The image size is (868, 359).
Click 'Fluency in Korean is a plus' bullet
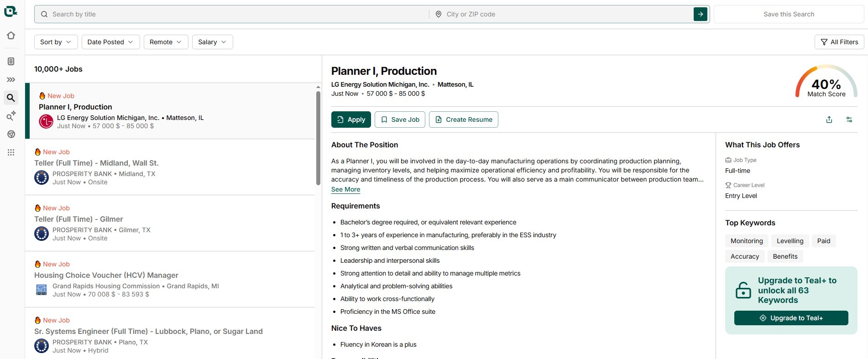click(x=378, y=344)
